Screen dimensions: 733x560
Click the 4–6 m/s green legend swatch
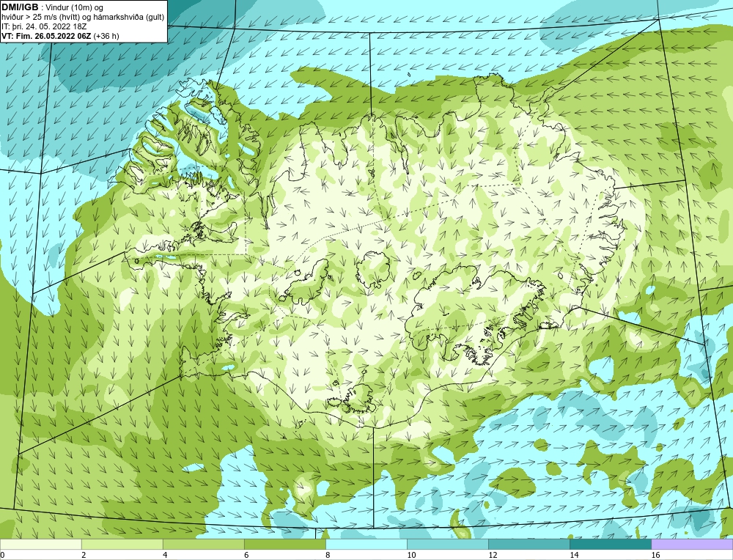point(203,544)
